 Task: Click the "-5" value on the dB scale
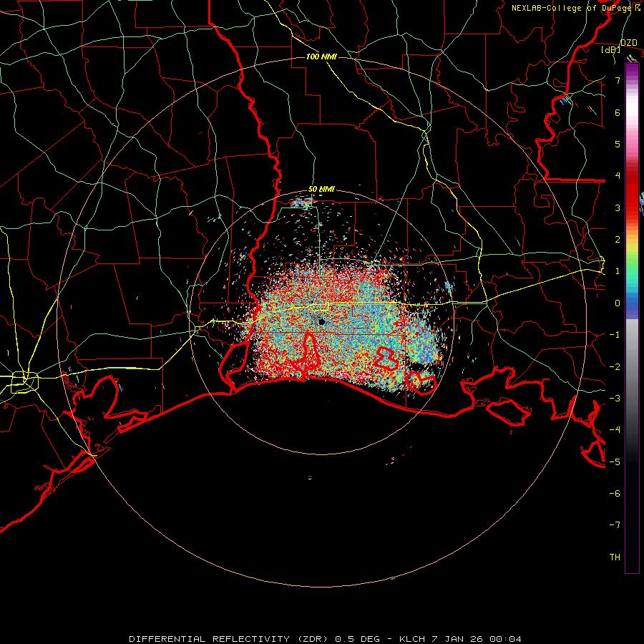click(x=615, y=462)
